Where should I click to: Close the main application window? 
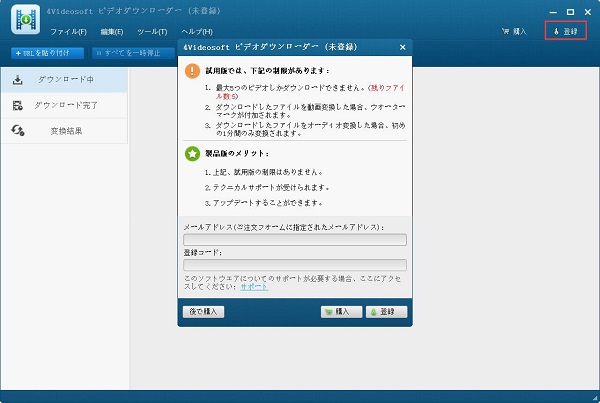point(588,12)
